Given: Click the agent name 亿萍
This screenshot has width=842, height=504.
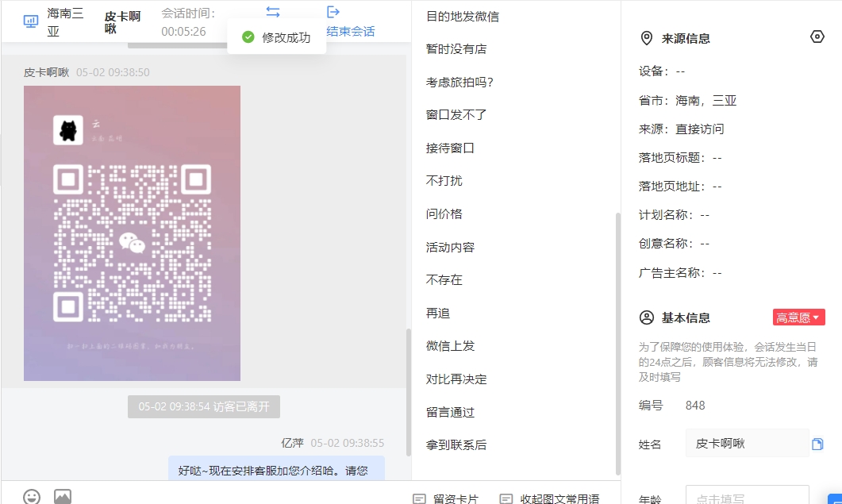Looking at the screenshot, I should pos(292,444).
